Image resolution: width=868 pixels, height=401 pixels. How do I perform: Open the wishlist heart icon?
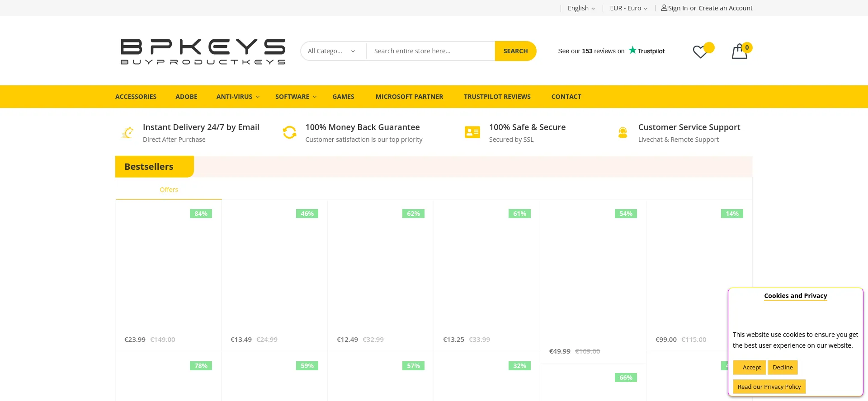700,52
